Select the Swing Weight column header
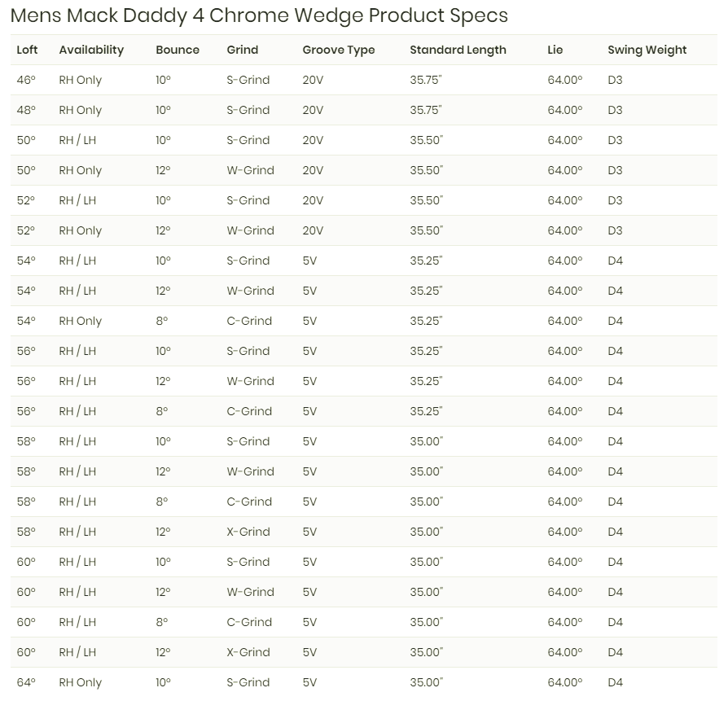Viewport: 728px width, 701px height. (647, 50)
